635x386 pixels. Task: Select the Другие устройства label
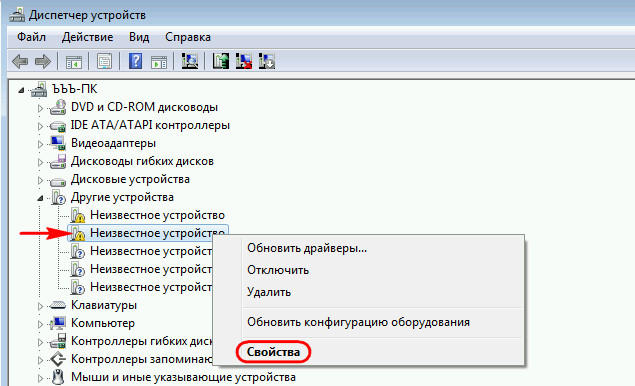[x=122, y=197]
